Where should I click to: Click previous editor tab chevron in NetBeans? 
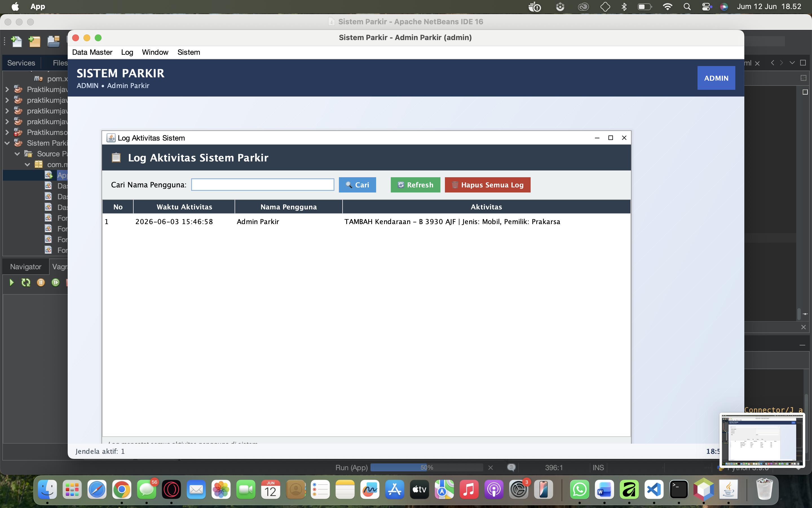coord(773,63)
